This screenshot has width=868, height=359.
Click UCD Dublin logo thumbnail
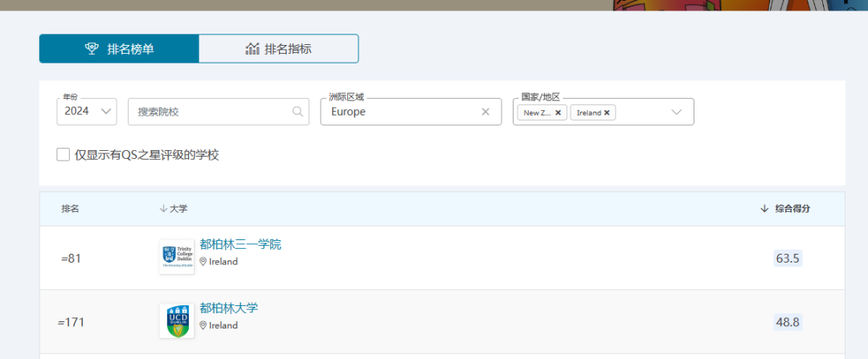coord(177,320)
